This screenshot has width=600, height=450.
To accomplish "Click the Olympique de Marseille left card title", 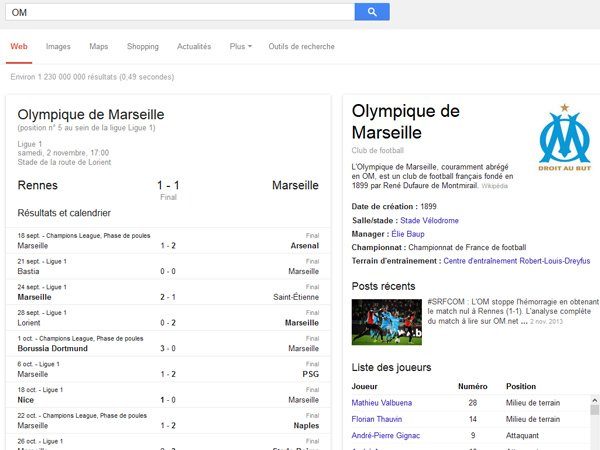I will pyautogui.click(x=91, y=114).
